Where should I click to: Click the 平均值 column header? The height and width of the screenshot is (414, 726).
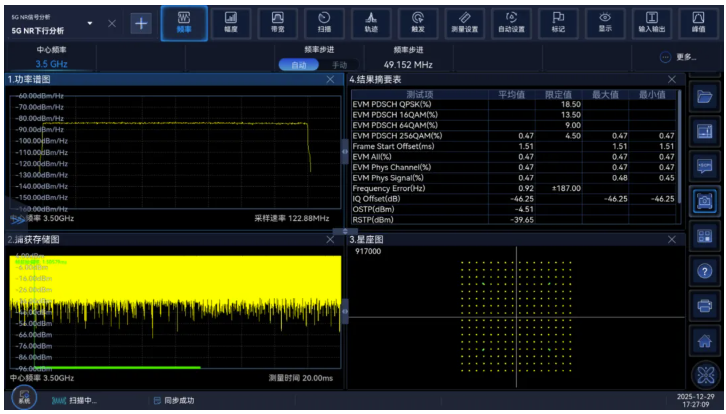tap(512, 94)
